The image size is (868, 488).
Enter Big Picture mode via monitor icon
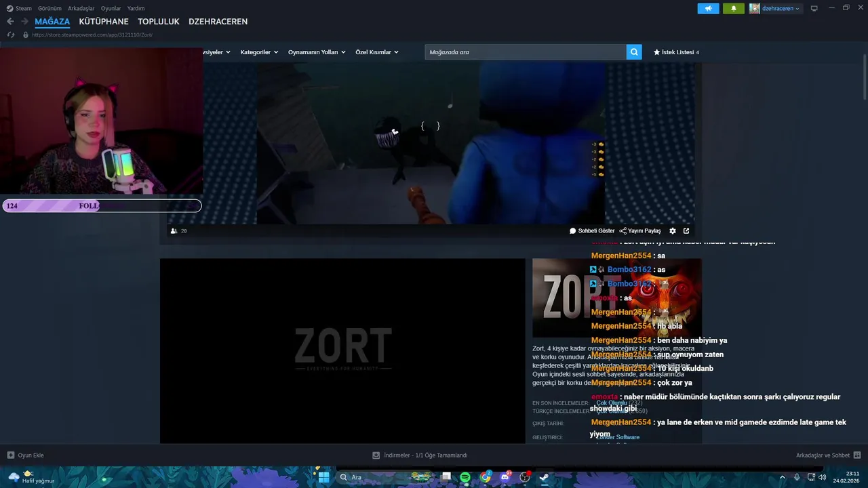[x=814, y=8]
